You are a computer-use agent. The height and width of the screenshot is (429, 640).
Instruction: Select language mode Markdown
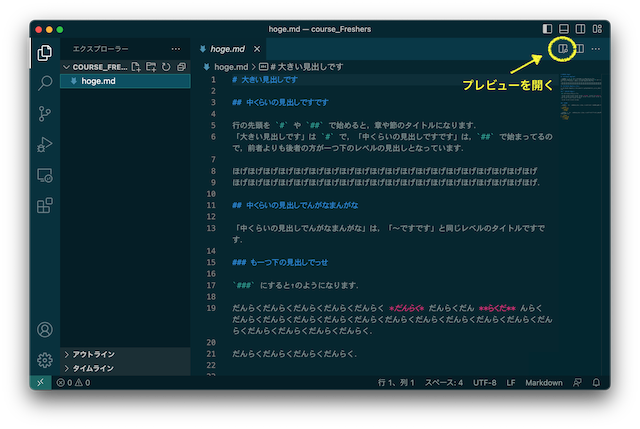[x=544, y=382]
